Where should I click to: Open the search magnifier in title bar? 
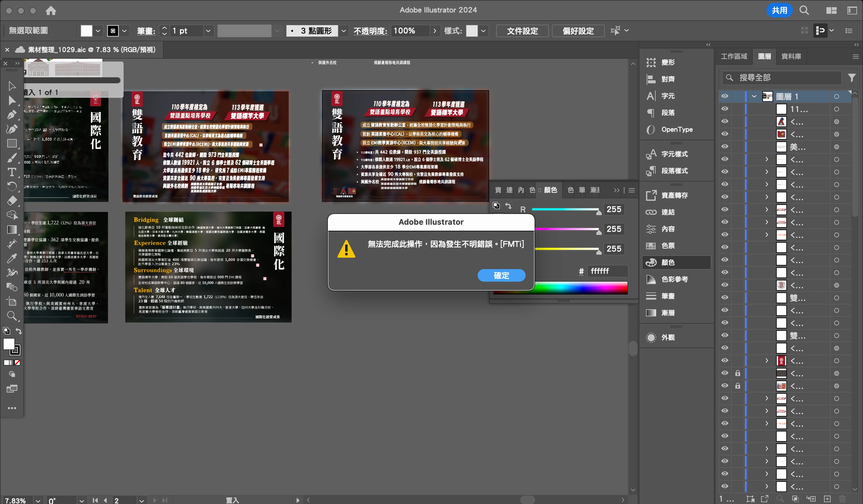[804, 10]
